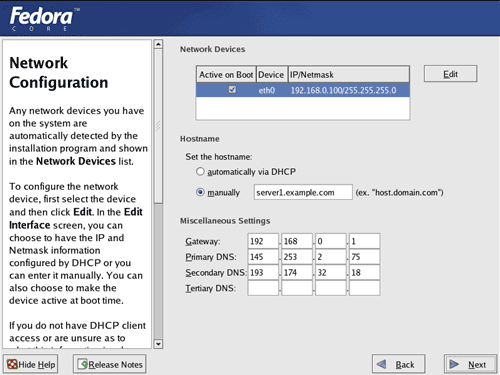
Task: Click the second empty Tertiary DNS field
Action: (297, 288)
